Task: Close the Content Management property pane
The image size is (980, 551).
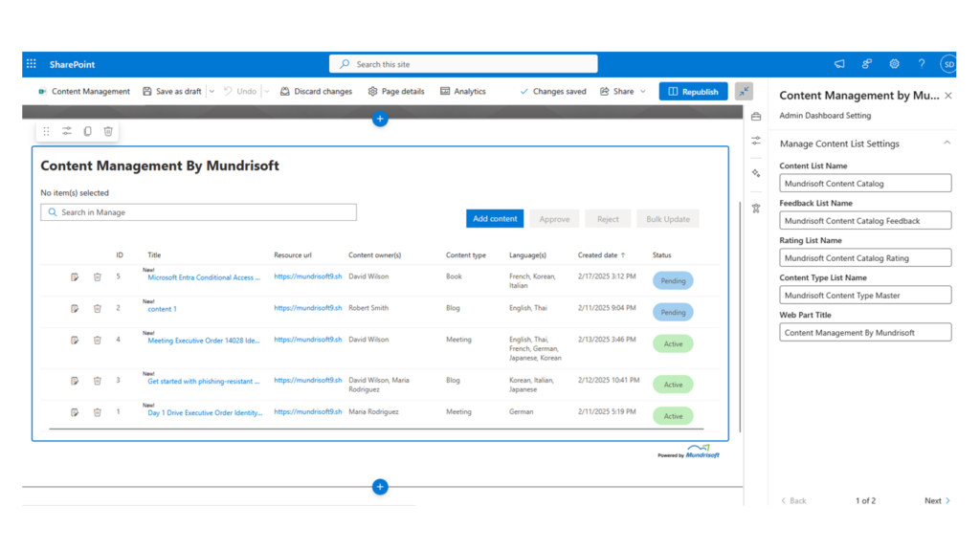Action: (x=948, y=96)
